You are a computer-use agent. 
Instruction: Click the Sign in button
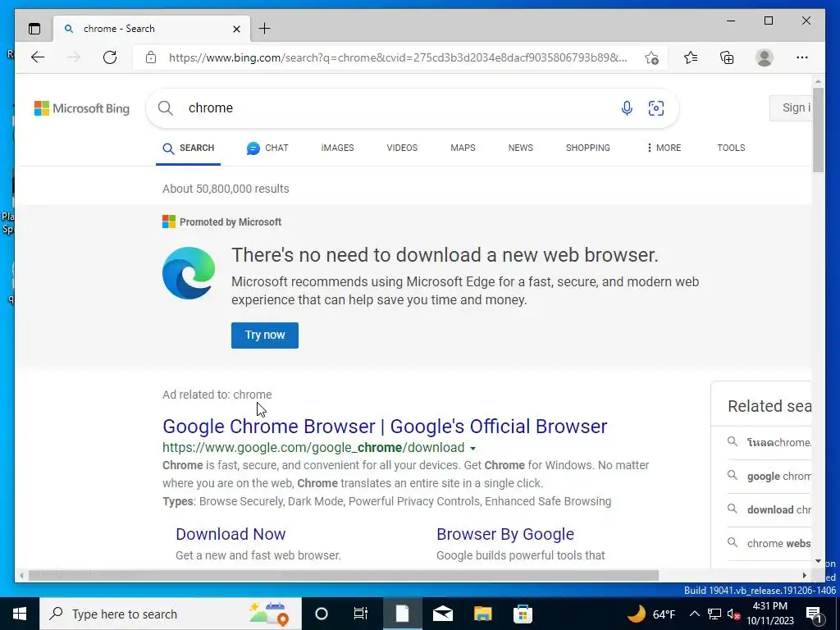click(x=791, y=107)
